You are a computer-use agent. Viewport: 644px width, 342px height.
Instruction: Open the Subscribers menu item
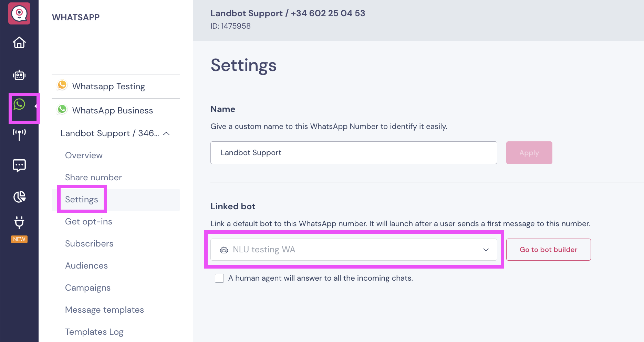click(x=89, y=244)
